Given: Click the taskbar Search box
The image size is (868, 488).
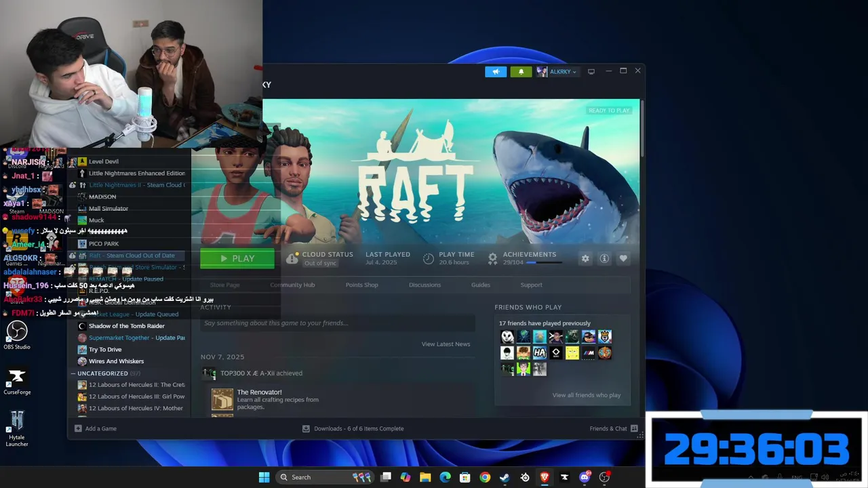Looking at the screenshot, I should click(325, 477).
